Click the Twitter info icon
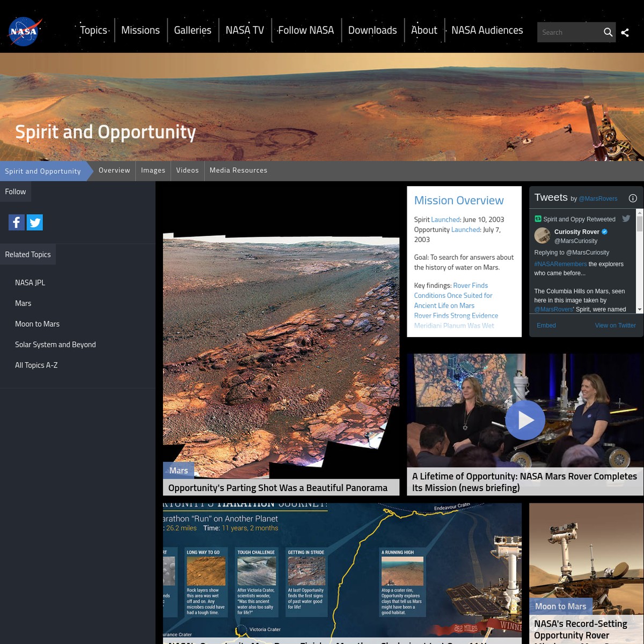The image size is (644, 644). coord(633,198)
